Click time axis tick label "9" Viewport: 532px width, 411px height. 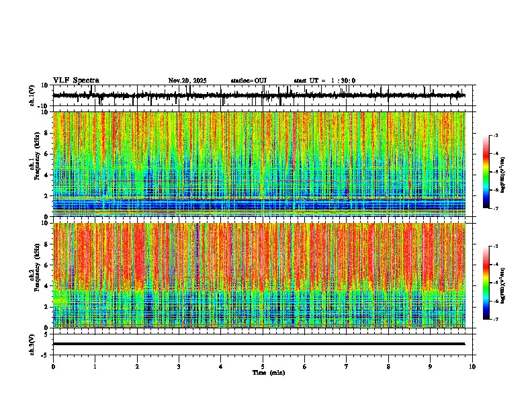[x=430, y=367]
